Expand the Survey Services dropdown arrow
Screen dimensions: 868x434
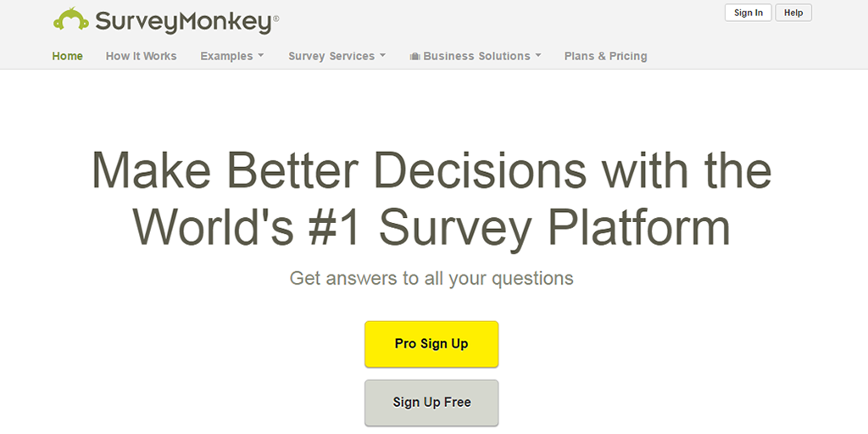(382, 56)
